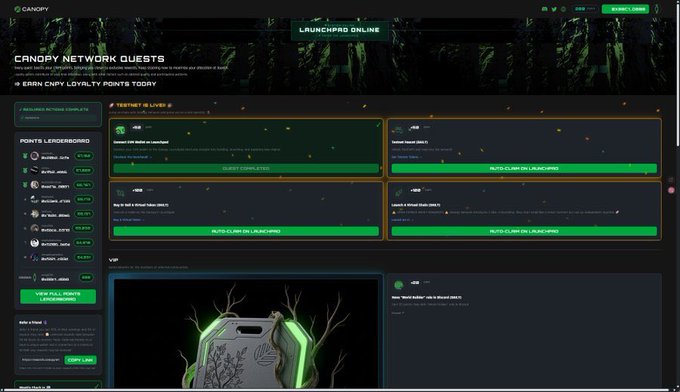Click the VIP section heading

[113, 260]
